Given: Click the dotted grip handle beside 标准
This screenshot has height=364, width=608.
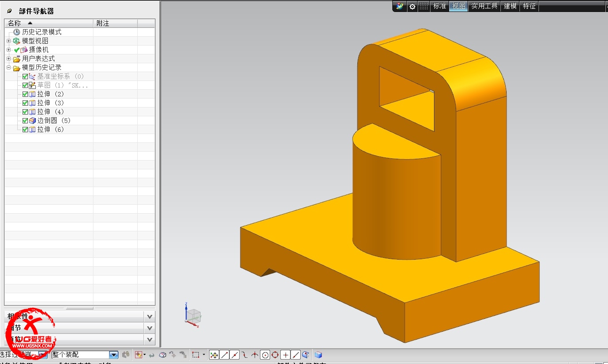Looking at the screenshot, I should tap(424, 6).
